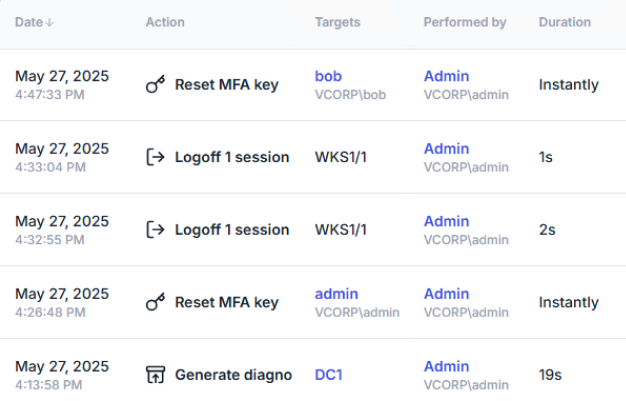Click the Action column header
The width and height of the screenshot is (626, 401).
click(x=165, y=22)
